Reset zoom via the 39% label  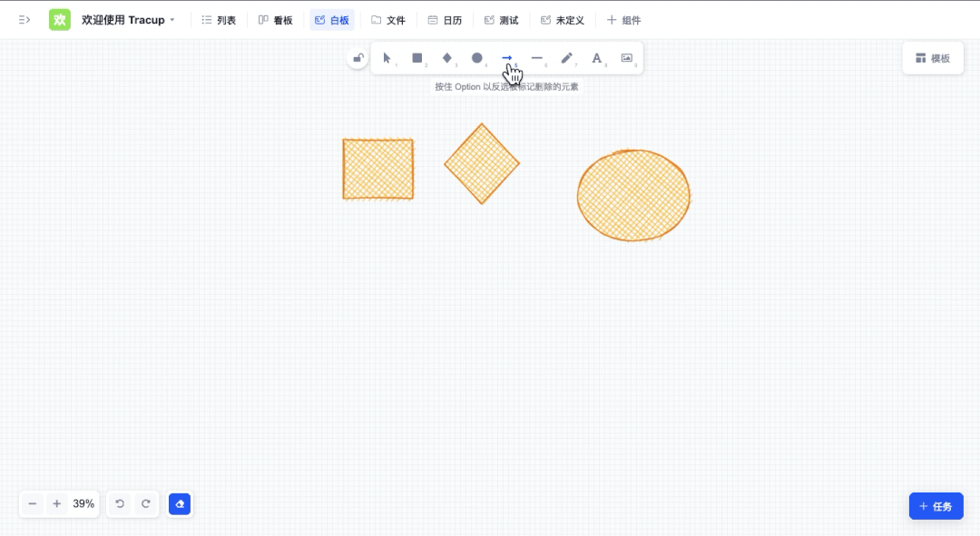pos(83,503)
